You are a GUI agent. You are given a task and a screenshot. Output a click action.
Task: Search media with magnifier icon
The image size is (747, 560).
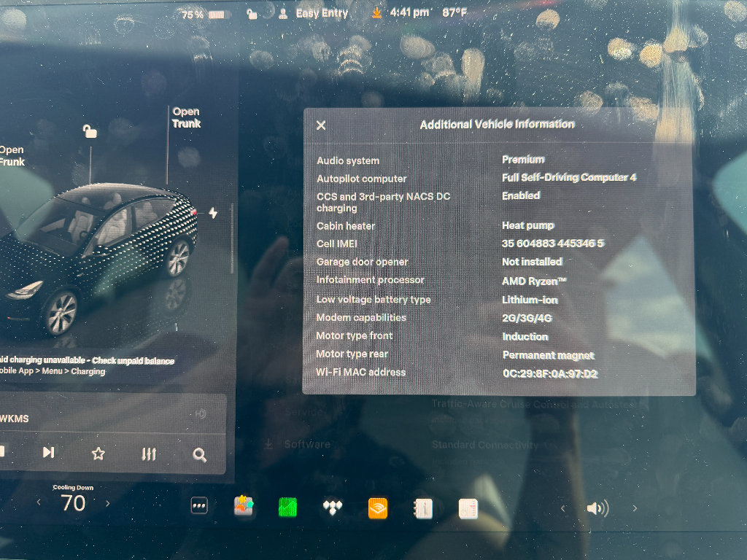200,455
